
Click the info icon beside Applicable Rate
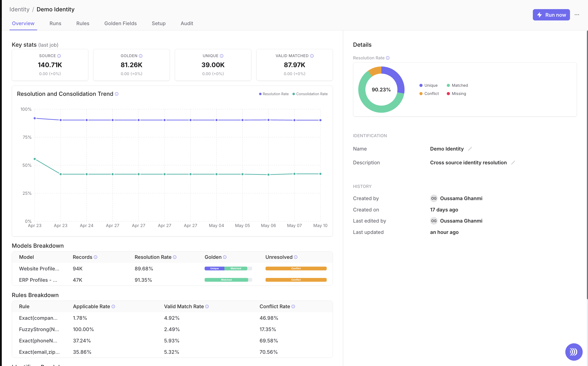click(x=113, y=306)
